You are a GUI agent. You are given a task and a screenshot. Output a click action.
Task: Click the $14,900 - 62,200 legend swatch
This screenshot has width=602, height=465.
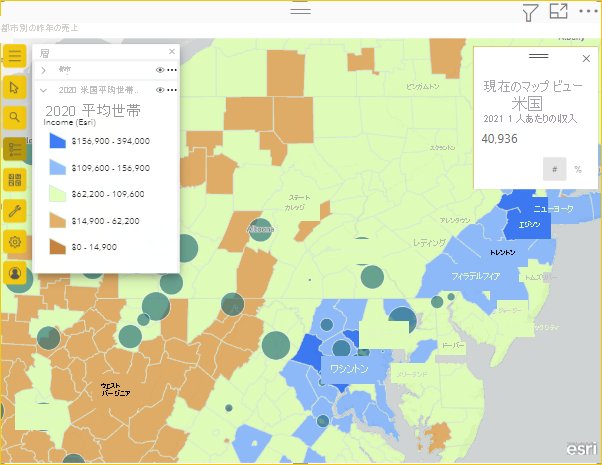(x=58, y=220)
